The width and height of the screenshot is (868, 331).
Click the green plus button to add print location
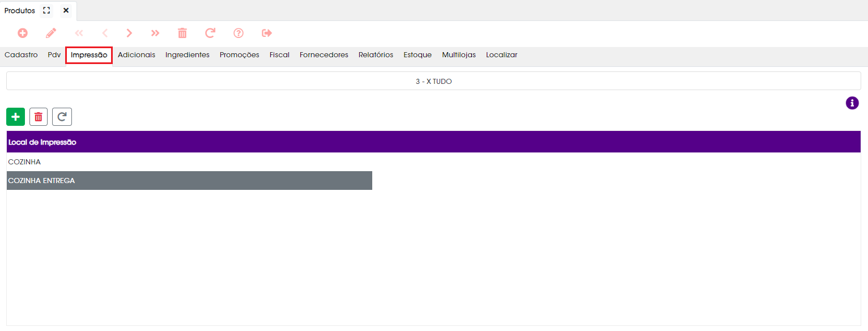(15, 117)
